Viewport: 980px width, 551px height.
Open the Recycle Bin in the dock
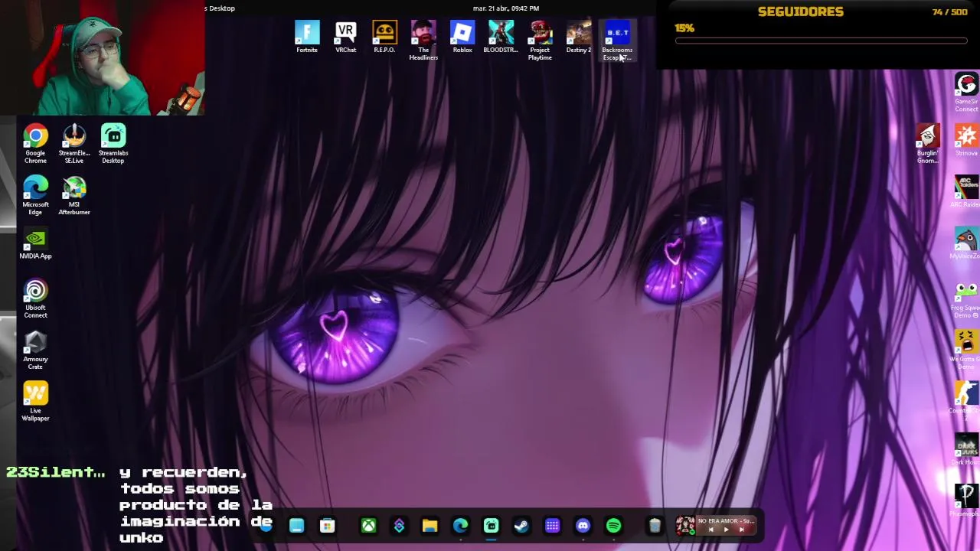[655, 526]
